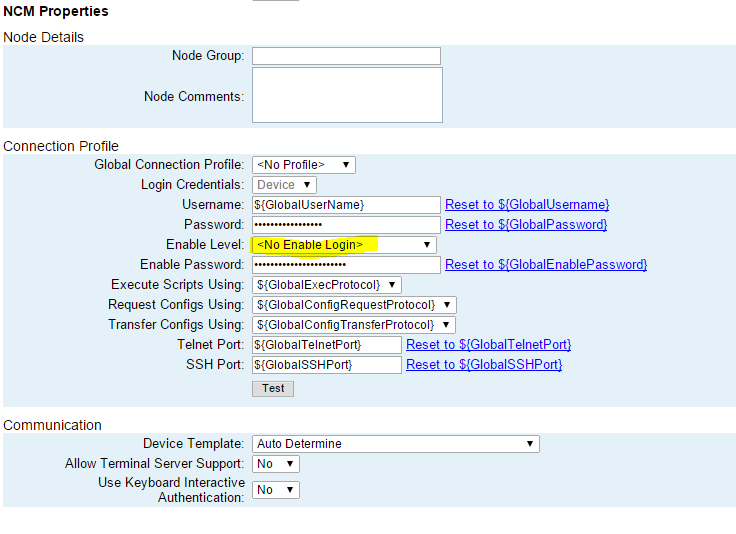The height and width of the screenshot is (534, 736).
Task: Open the Login Credentials dropdown
Action: pos(284,185)
